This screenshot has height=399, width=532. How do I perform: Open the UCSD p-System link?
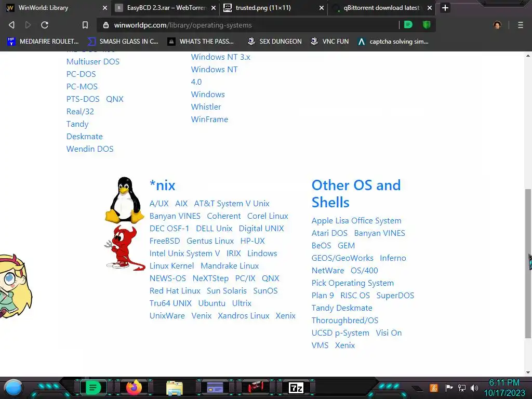(340, 333)
